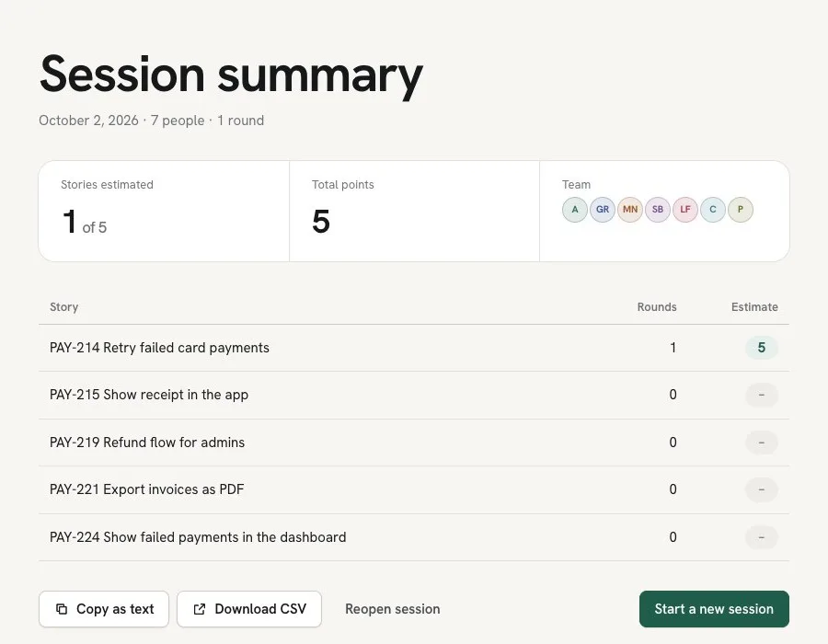
Task: Click the total points value 5
Action: point(321,221)
